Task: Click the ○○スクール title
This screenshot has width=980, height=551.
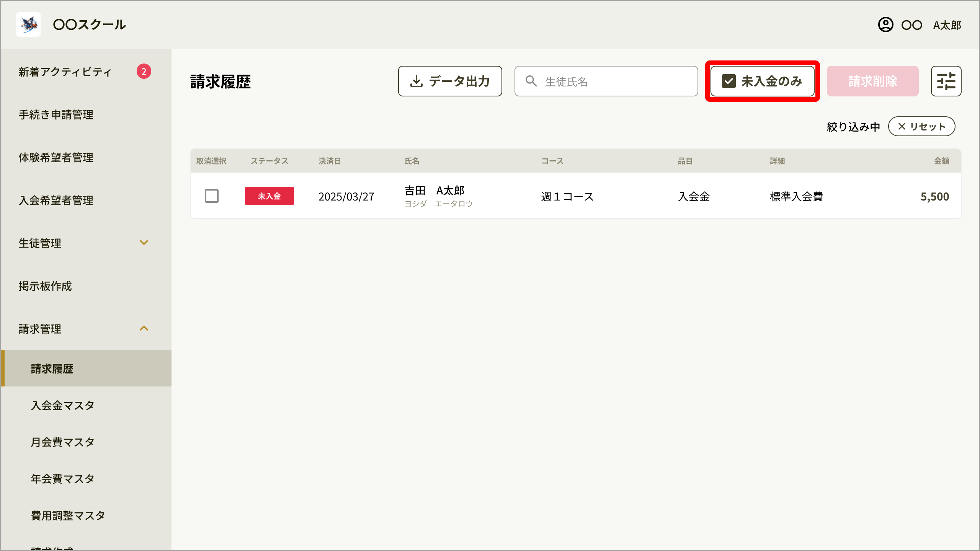Action: click(90, 24)
